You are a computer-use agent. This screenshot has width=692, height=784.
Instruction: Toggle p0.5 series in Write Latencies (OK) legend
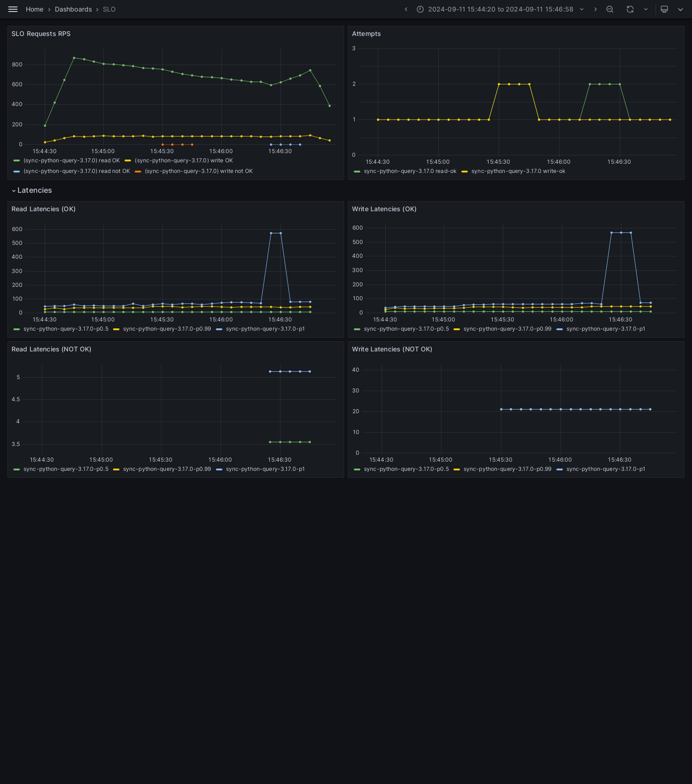(406, 329)
